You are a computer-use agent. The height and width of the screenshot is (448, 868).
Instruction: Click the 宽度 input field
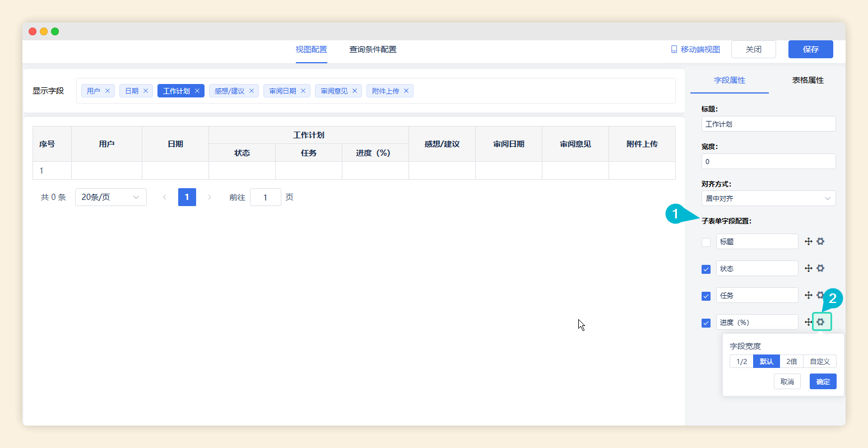click(x=768, y=161)
